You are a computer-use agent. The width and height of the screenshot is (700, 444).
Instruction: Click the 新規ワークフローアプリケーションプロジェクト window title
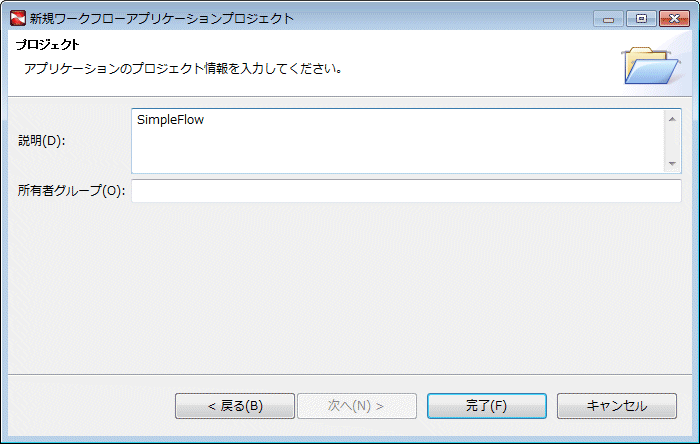tap(162, 19)
